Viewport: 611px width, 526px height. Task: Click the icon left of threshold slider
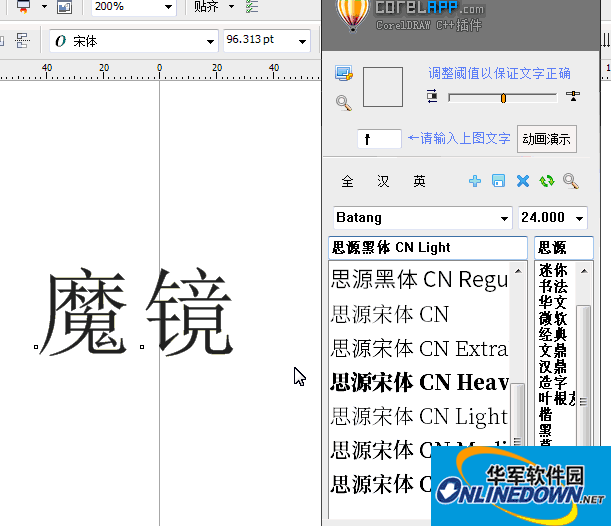pos(432,96)
